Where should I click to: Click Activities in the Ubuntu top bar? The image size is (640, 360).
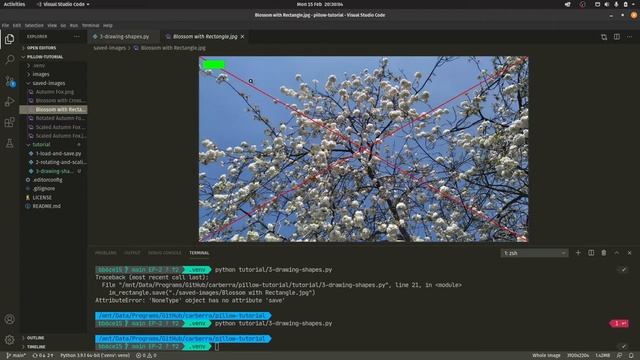14,4
